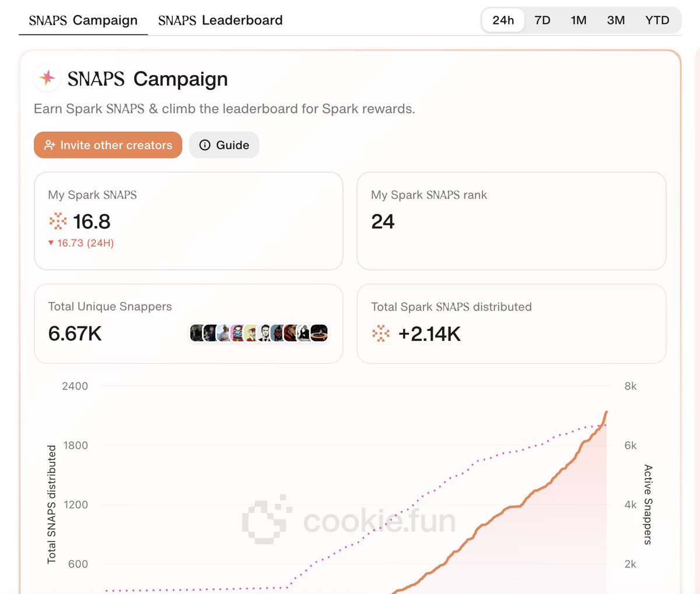Click the 6k right axis label
Screen dimensions: 700x594
pos(631,445)
